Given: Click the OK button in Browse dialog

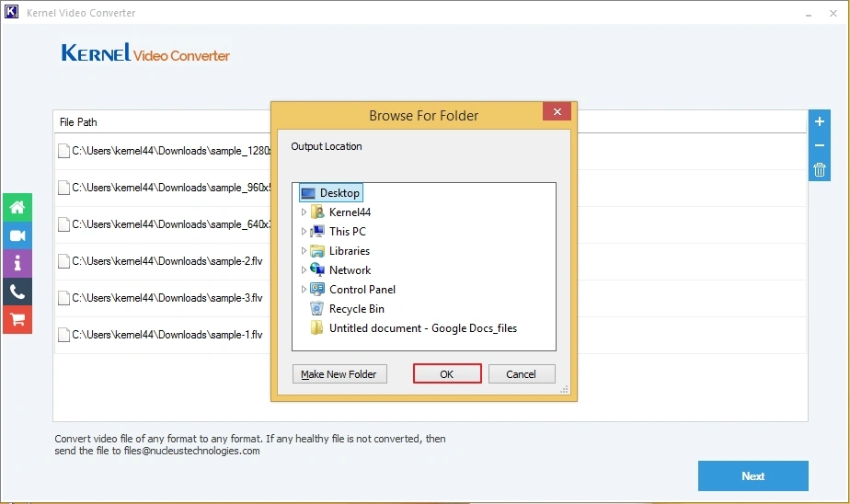Looking at the screenshot, I should click(447, 374).
